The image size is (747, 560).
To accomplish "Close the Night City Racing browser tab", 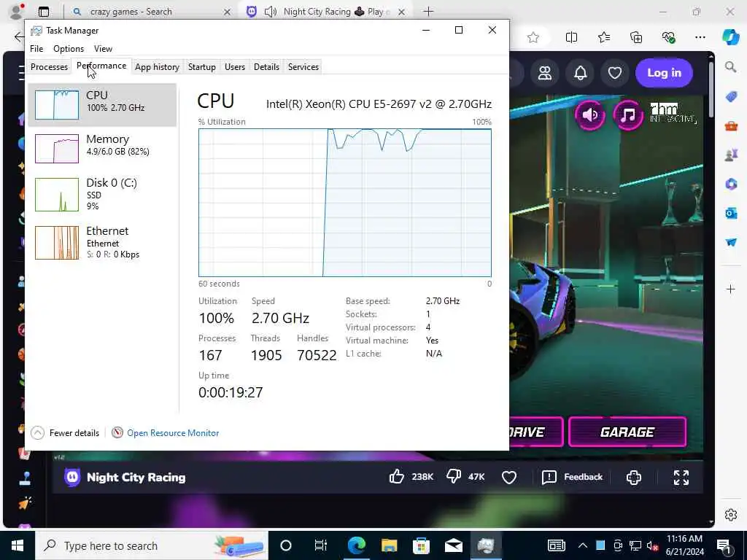I will (402, 12).
